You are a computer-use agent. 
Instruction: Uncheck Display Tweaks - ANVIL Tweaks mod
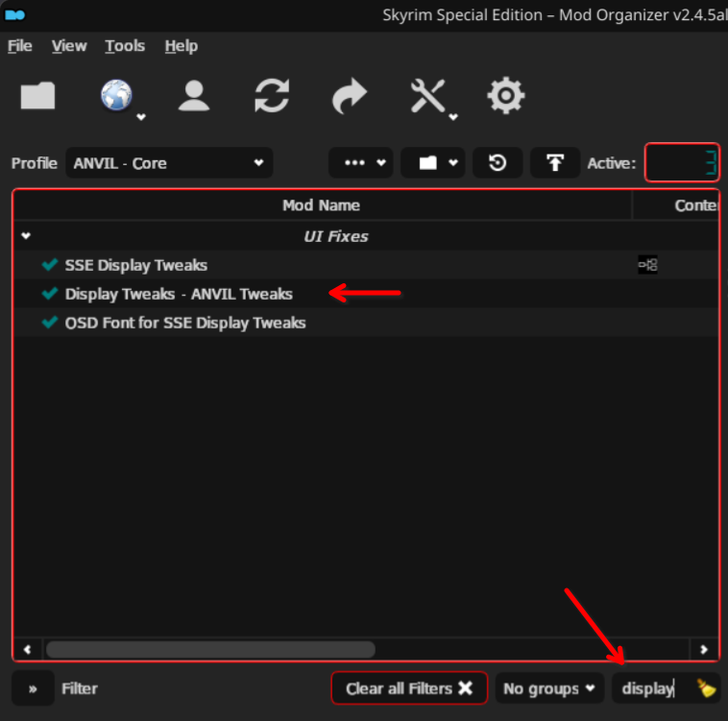(50, 294)
